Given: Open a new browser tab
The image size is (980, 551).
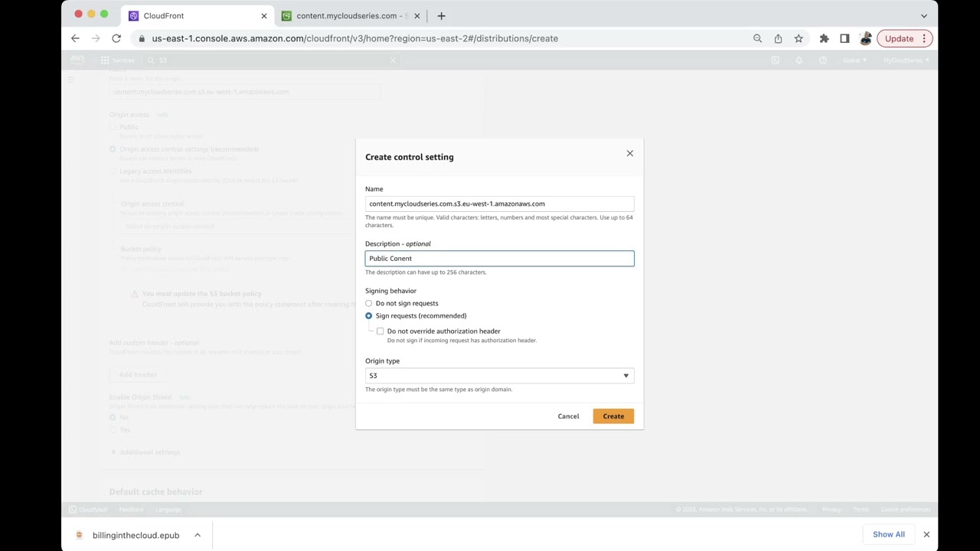Looking at the screenshot, I should [x=441, y=15].
